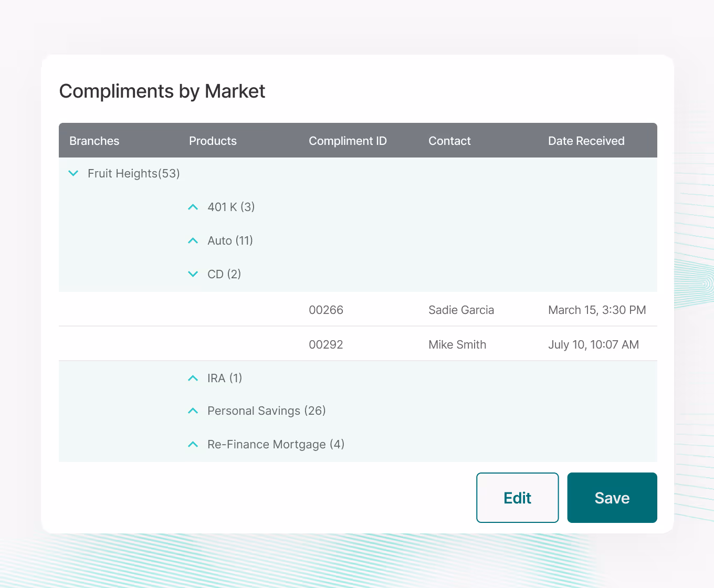Image resolution: width=714 pixels, height=588 pixels.
Task: Select the IRA (1) product label
Action: [225, 378]
